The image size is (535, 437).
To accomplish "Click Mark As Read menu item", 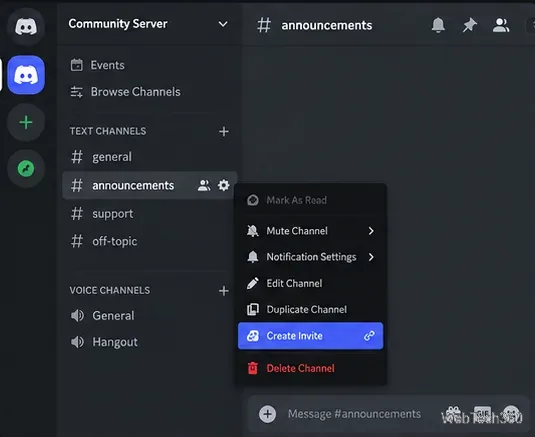I will [310, 200].
